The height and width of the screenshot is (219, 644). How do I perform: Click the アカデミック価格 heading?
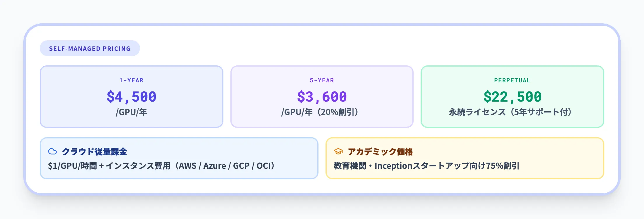pyautogui.click(x=380, y=152)
